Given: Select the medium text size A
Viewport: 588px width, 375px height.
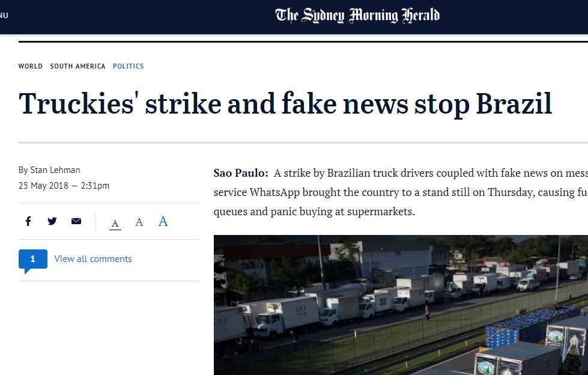Looking at the screenshot, I should [139, 222].
